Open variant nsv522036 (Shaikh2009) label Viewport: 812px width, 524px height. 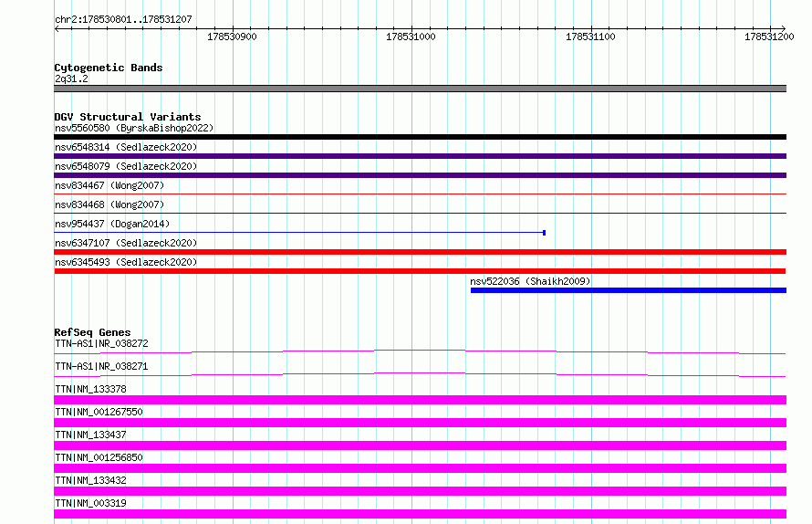(530, 281)
